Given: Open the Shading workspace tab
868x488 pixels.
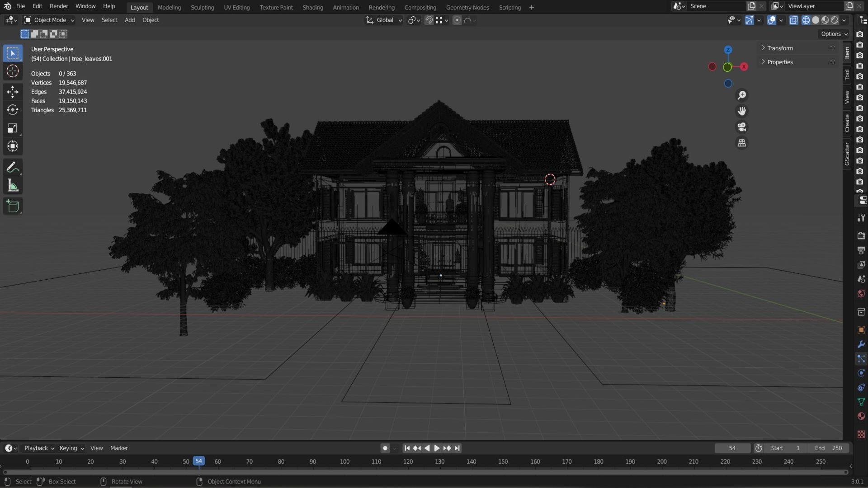Looking at the screenshot, I should tap(313, 7).
